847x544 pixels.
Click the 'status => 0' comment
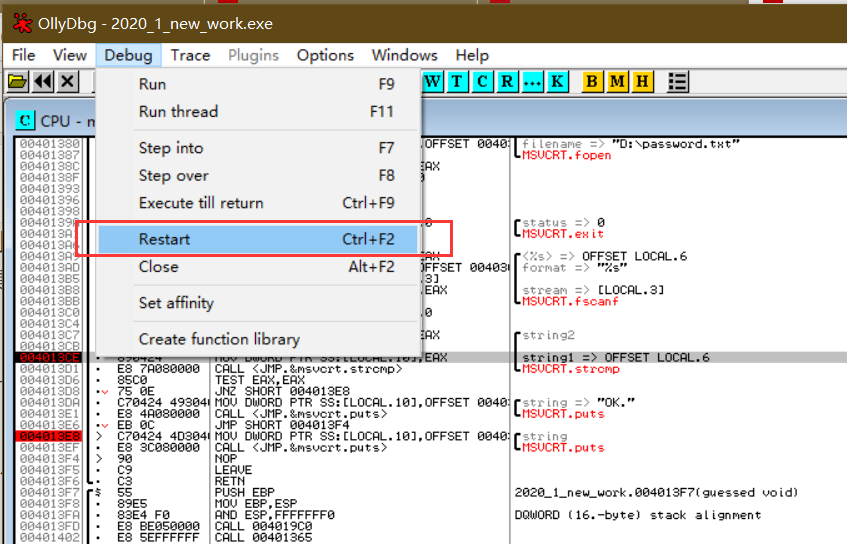pyautogui.click(x=563, y=223)
